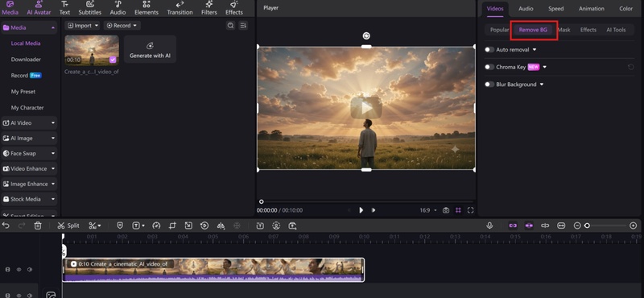The width and height of the screenshot is (644, 298).
Task: Click the reset icon next to Chroma Key
Action: 631,67
